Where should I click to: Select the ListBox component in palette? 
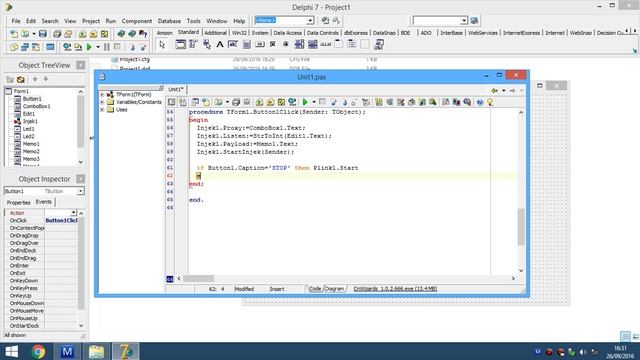[300, 45]
